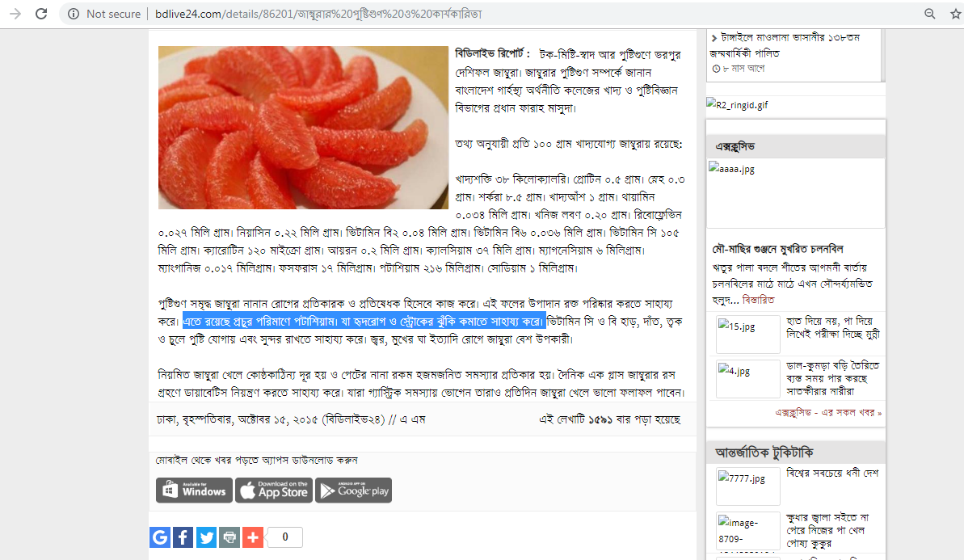
Task: Open the মৌ-মাছির গুঞ্জনে headline link
Action: pos(777,249)
